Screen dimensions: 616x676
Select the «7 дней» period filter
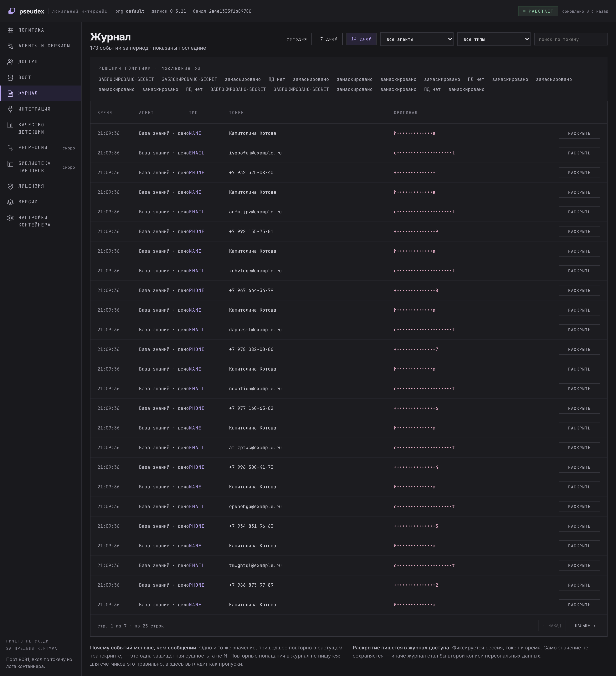(x=329, y=39)
